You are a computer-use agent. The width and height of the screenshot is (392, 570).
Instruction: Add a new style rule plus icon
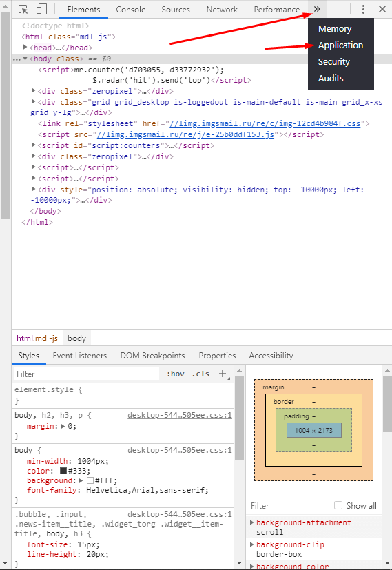(223, 374)
